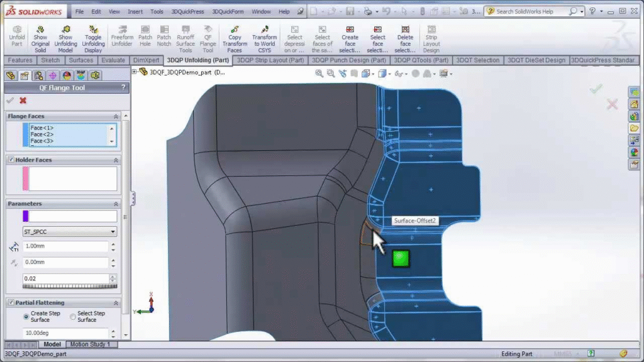
Task: Expand the 3DQF_3DQPDemo_part tree node
Action: (135, 72)
